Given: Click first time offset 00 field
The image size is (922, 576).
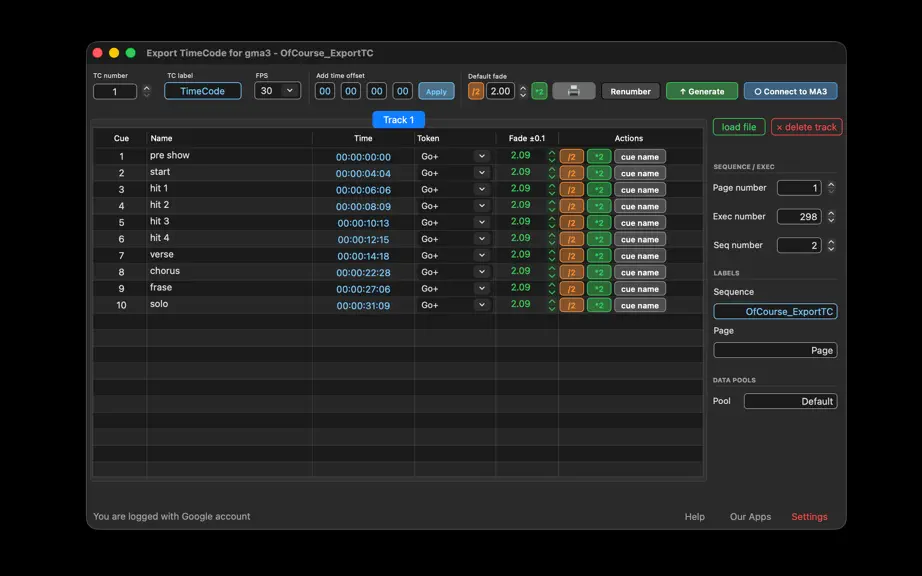Looking at the screenshot, I should (325, 91).
